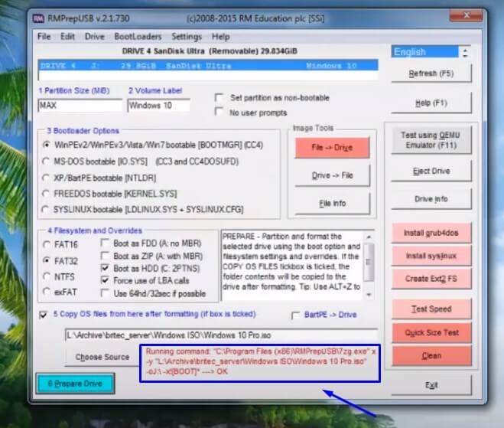This screenshot has width=504, height=428.
Task: Click the Choose Source button
Action: tap(102, 357)
